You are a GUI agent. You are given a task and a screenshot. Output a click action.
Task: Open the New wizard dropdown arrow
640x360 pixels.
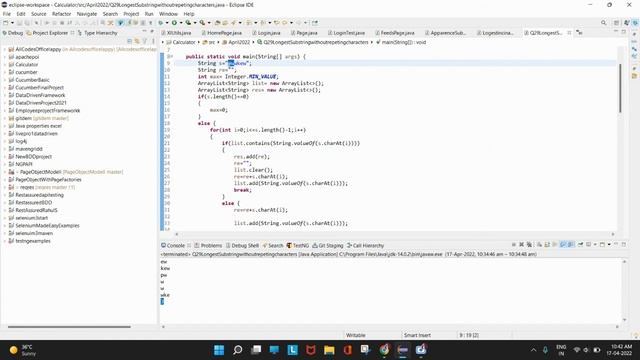tap(12, 23)
